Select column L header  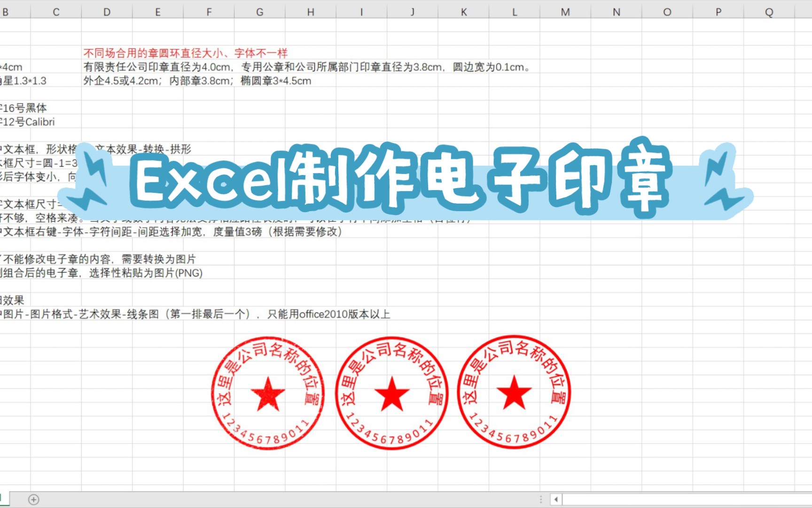click(x=515, y=12)
